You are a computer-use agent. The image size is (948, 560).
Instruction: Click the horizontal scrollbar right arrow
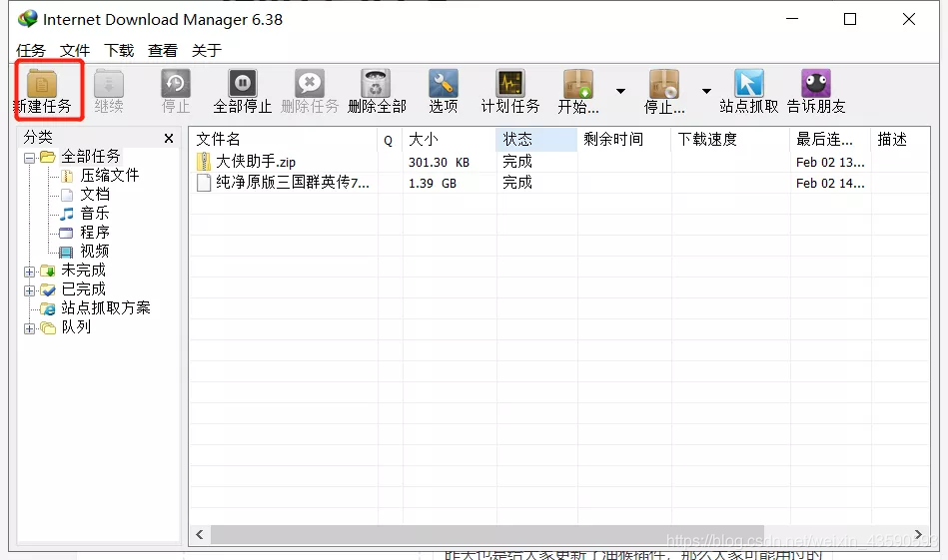pyautogui.click(x=918, y=535)
